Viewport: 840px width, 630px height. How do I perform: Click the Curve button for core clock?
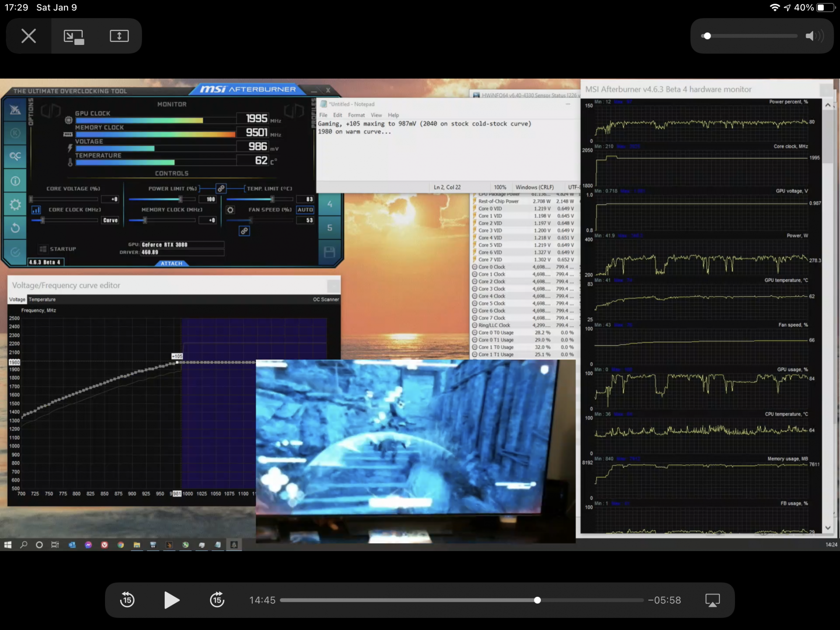[110, 220]
